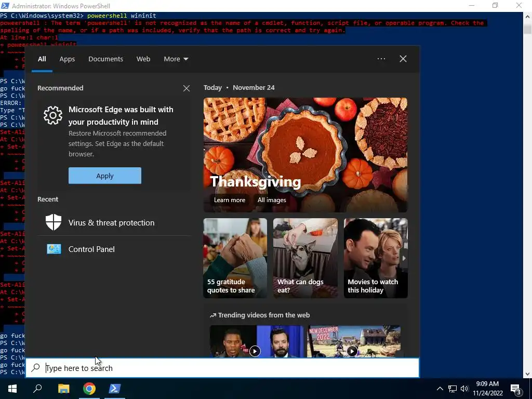The image size is (532, 399).
Task: Open 55 gratitude quotes to share card
Action: coord(235,258)
